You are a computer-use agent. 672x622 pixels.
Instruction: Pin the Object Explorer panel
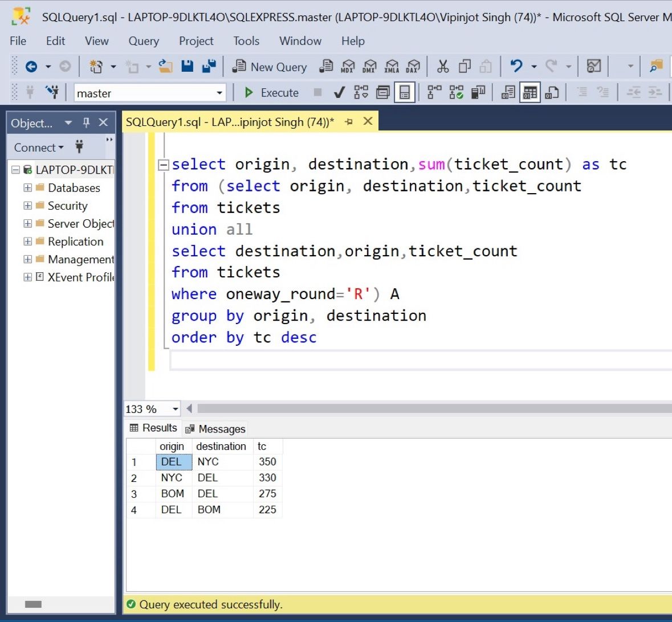point(87,122)
